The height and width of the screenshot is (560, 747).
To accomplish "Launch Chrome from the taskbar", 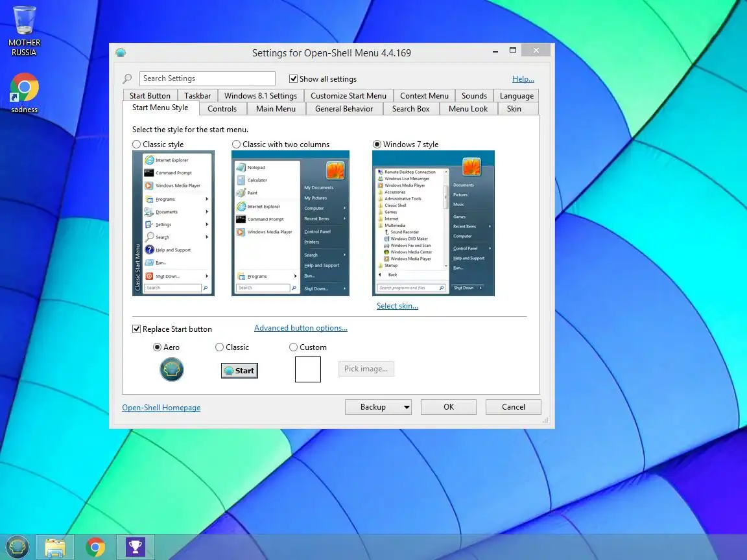I will tap(95, 546).
